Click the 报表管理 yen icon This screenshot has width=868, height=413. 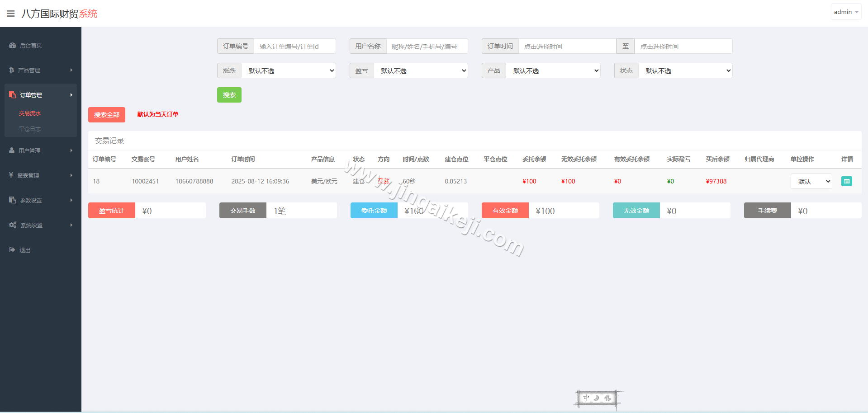11,175
